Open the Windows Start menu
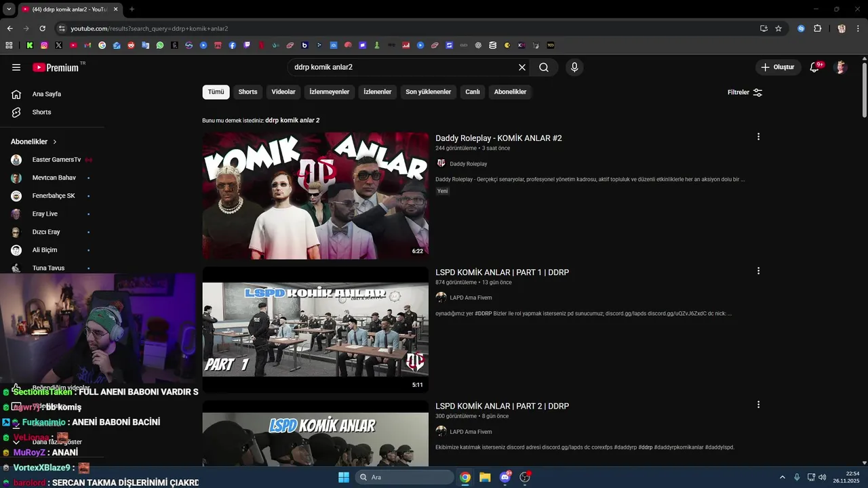The image size is (868, 488). pos(344,477)
